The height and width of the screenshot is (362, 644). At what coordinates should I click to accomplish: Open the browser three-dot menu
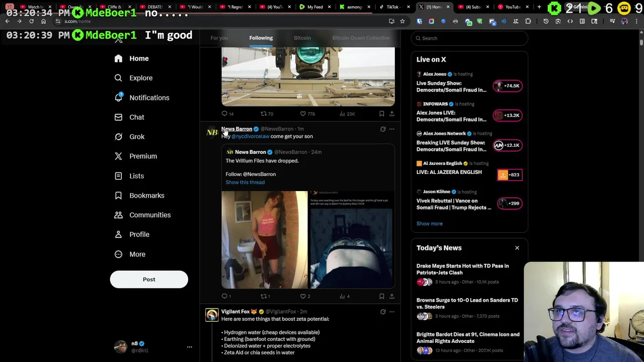click(x=636, y=21)
